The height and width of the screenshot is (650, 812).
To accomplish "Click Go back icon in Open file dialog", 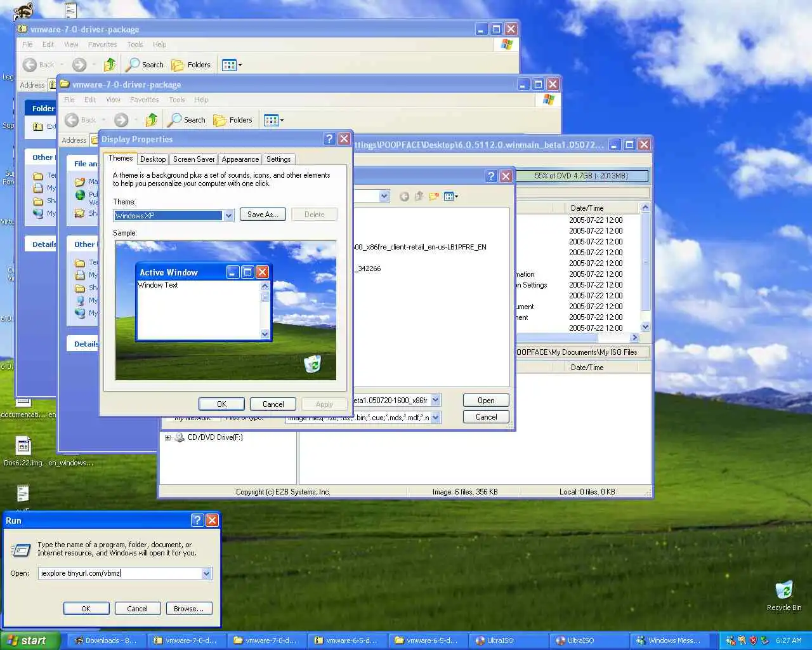I will click(x=404, y=197).
